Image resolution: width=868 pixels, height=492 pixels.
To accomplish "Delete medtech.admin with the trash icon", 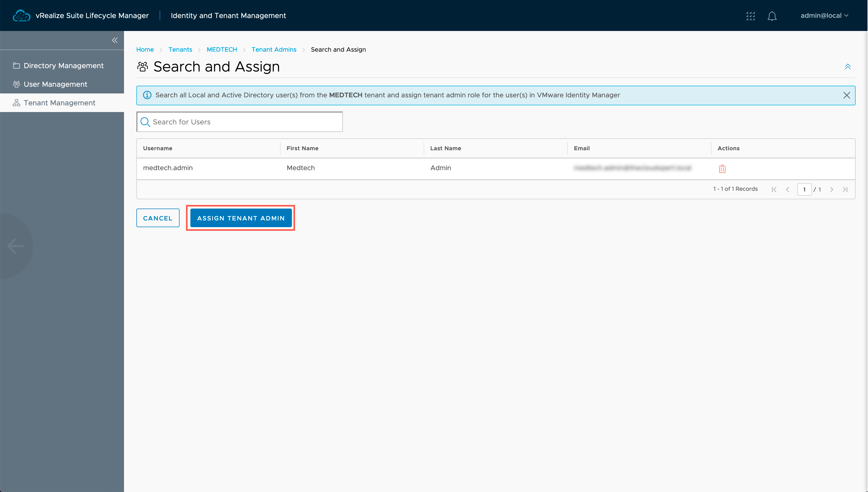I will (722, 169).
